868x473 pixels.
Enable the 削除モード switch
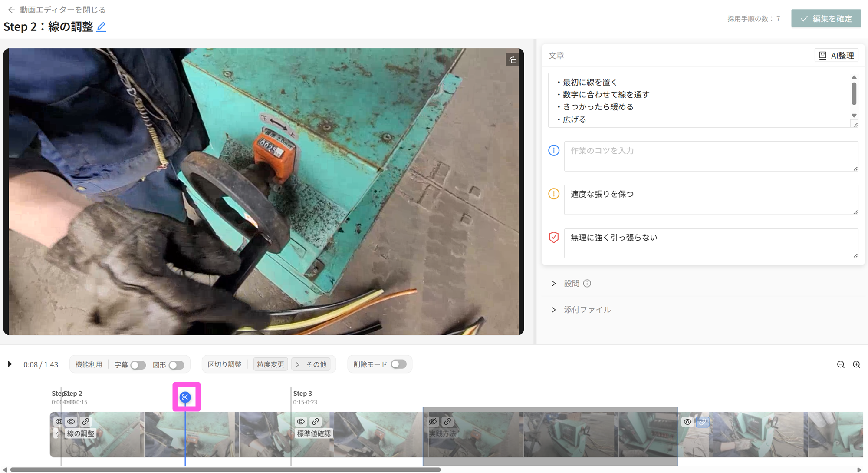point(398,364)
